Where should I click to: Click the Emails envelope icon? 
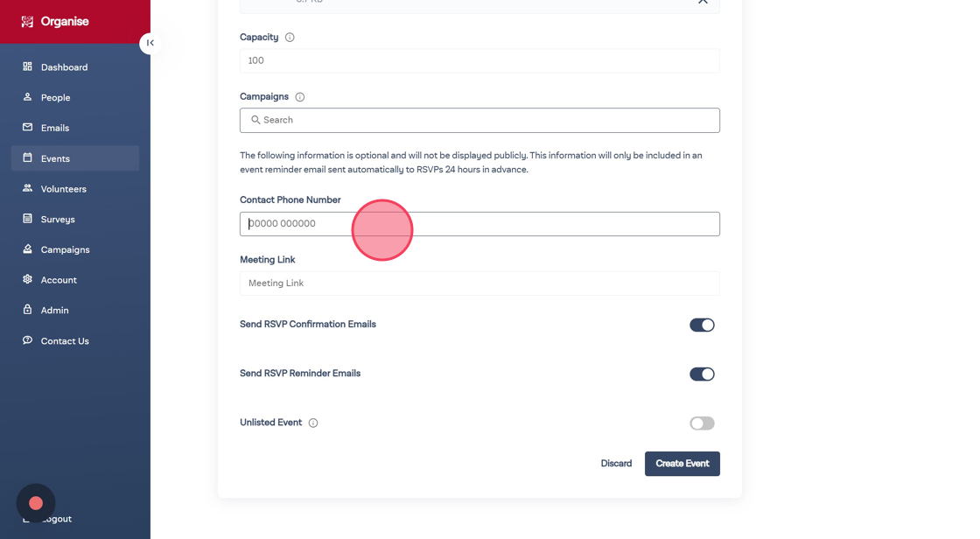[x=27, y=128]
